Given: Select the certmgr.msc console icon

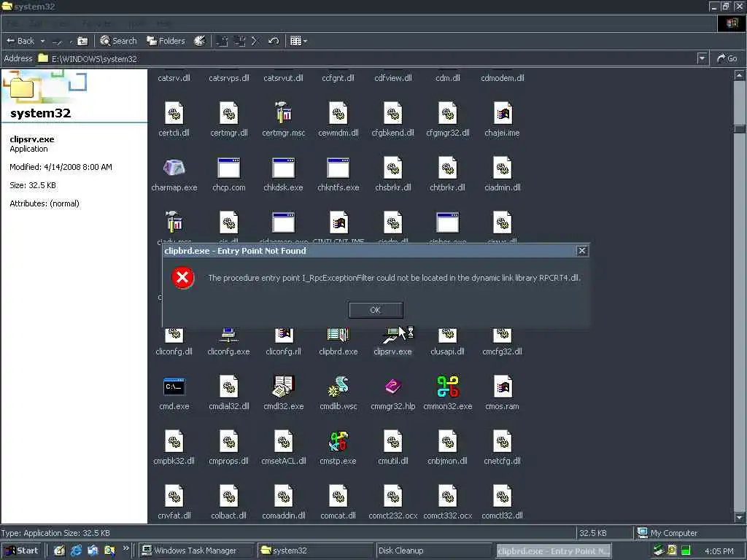Looking at the screenshot, I should [284, 113].
